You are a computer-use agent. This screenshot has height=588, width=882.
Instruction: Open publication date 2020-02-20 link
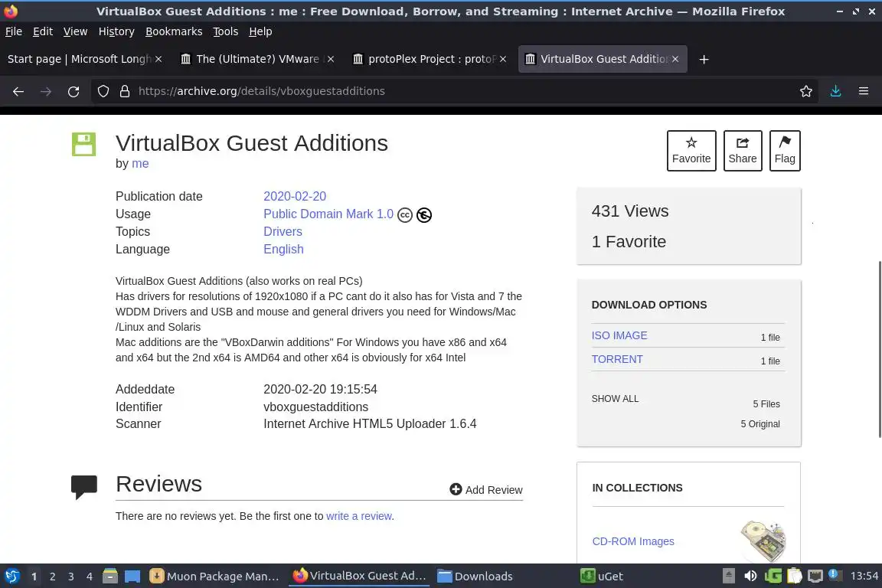coord(295,196)
